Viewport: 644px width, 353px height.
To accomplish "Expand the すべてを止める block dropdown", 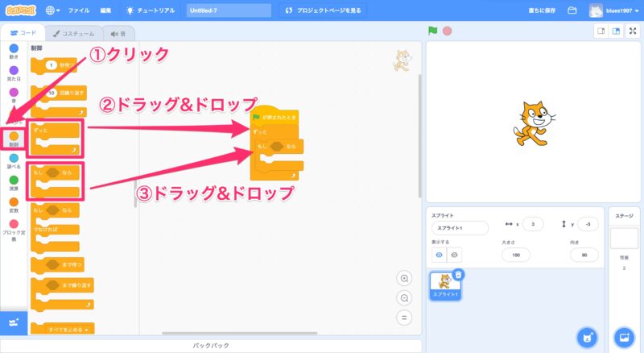I will pyautogui.click(x=84, y=330).
